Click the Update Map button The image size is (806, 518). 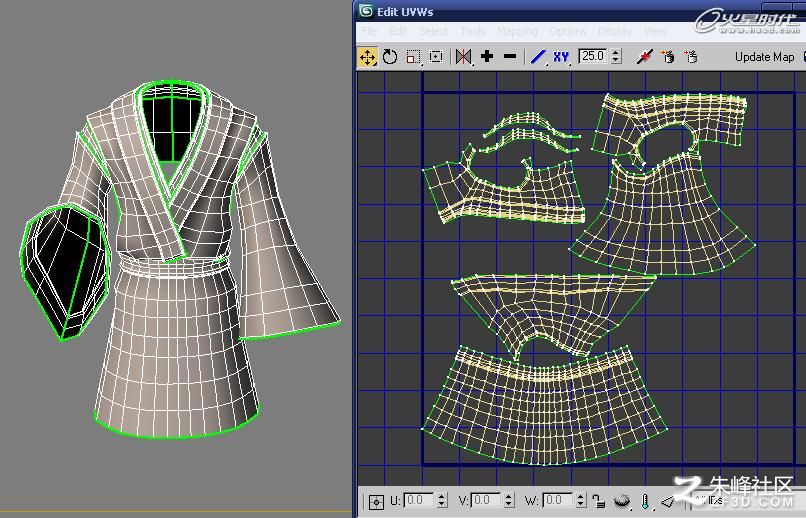coord(764,57)
